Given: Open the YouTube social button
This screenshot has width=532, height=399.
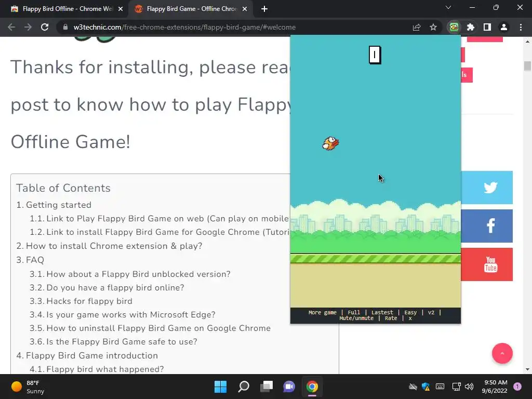Looking at the screenshot, I should (487, 264).
